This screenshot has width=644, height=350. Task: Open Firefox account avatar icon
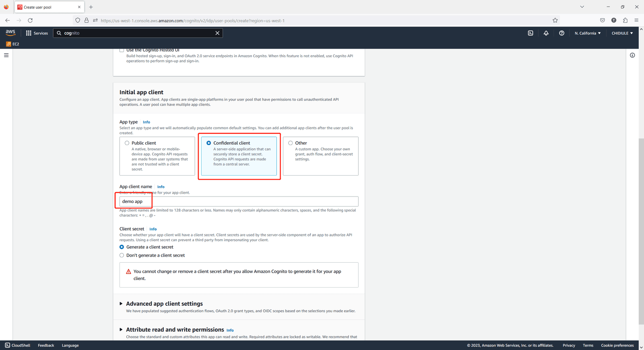[614, 20]
